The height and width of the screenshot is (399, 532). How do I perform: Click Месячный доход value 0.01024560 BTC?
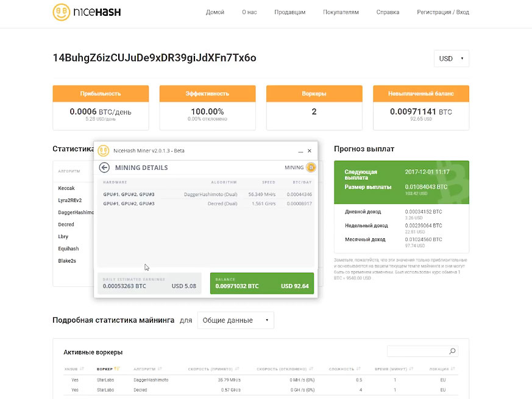pyautogui.click(x=424, y=239)
